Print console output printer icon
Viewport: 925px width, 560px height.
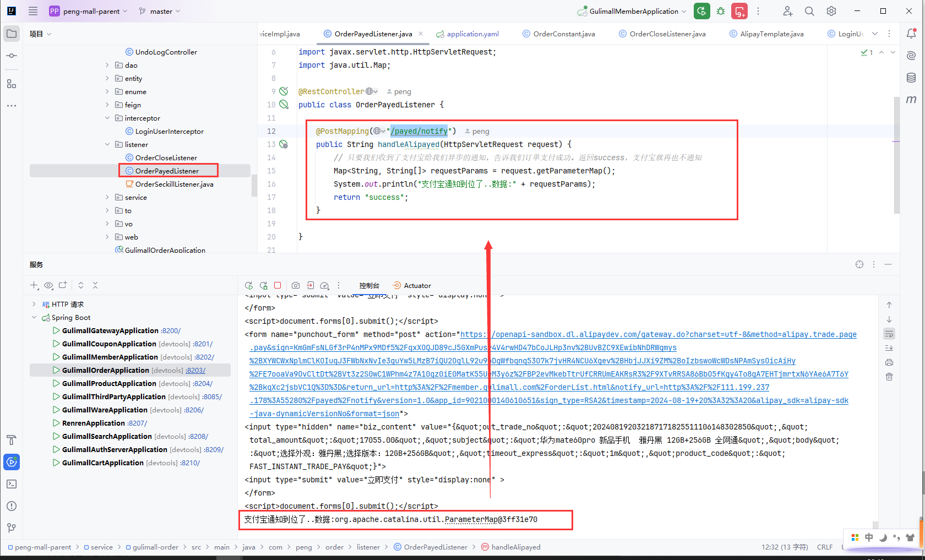coord(889,362)
